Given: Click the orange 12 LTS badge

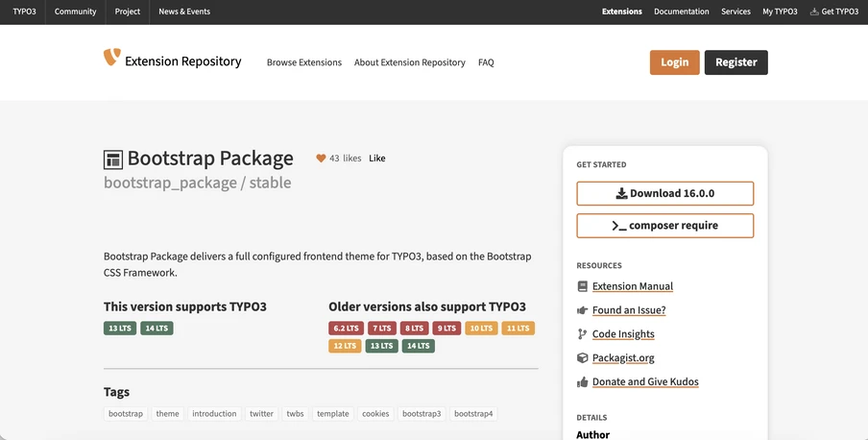Looking at the screenshot, I should coord(345,346).
